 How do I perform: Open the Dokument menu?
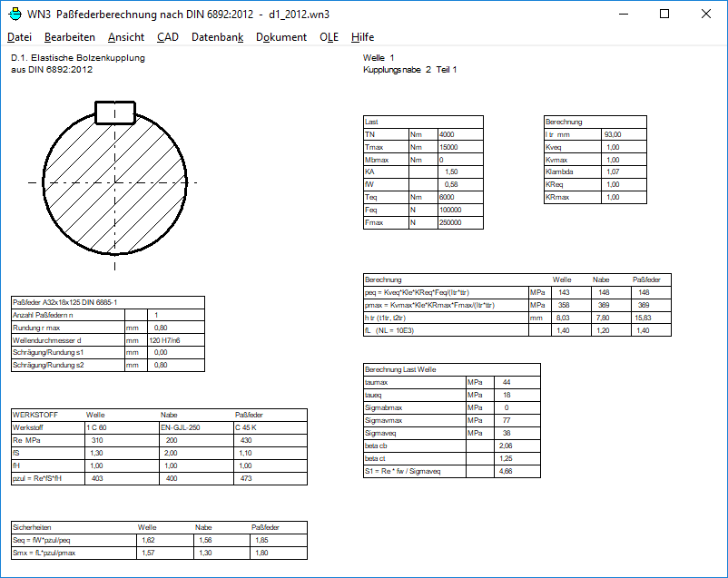(281, 37)
